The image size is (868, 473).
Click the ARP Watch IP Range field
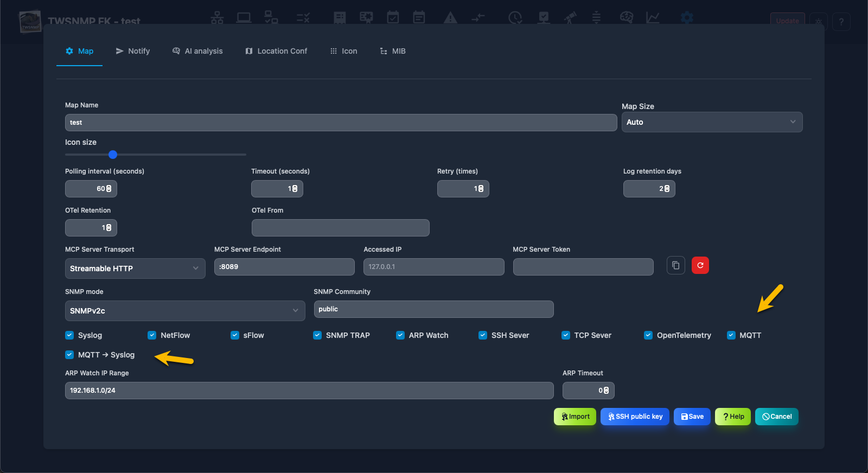tap(309, 391)
